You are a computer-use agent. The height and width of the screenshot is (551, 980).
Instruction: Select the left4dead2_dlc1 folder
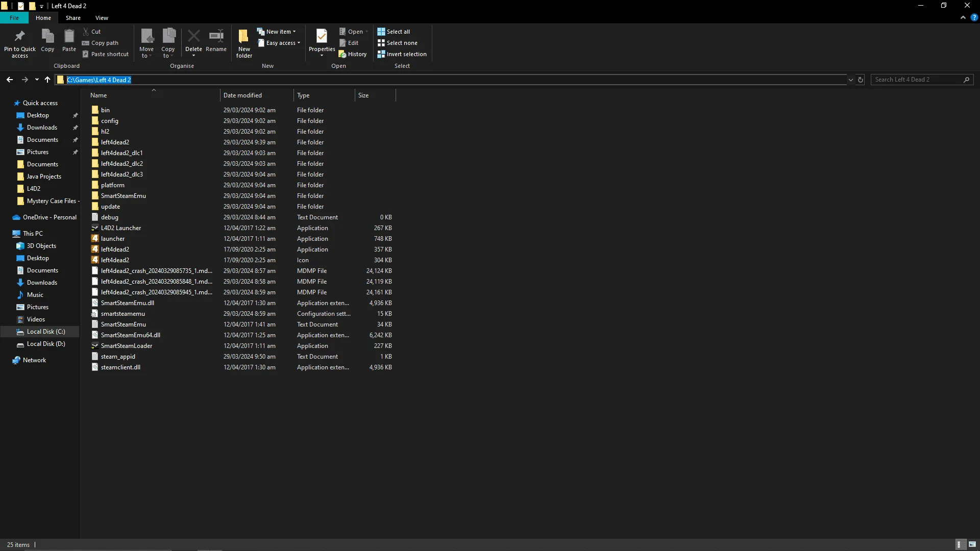tap(121, 153)
